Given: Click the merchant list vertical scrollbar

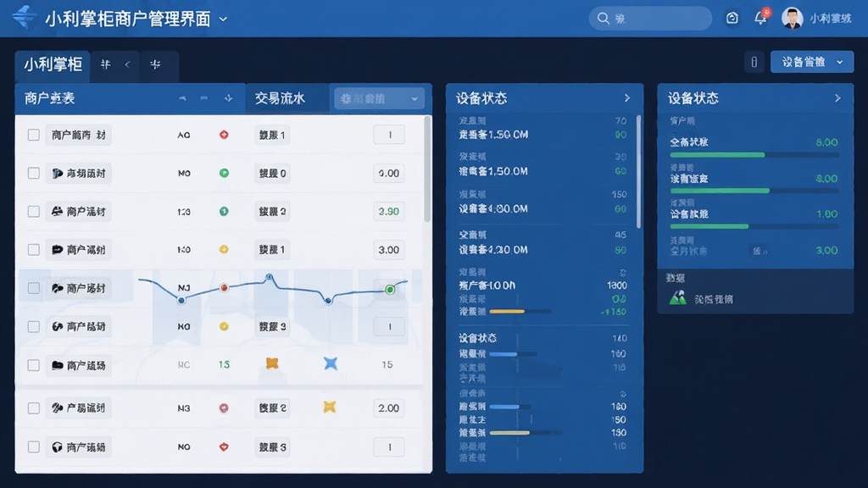Looking at the screenshot, I should pyautogui.click(x=427, y=169).
